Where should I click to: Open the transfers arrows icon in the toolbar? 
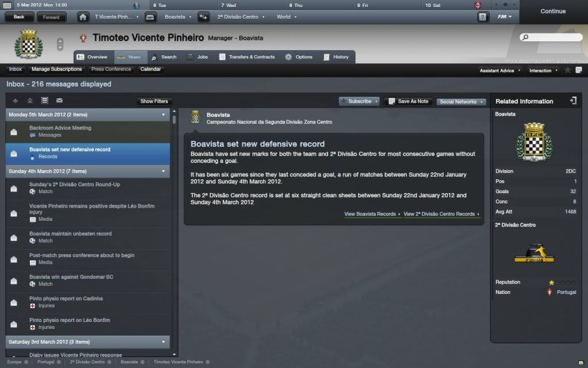coord(204,17)
